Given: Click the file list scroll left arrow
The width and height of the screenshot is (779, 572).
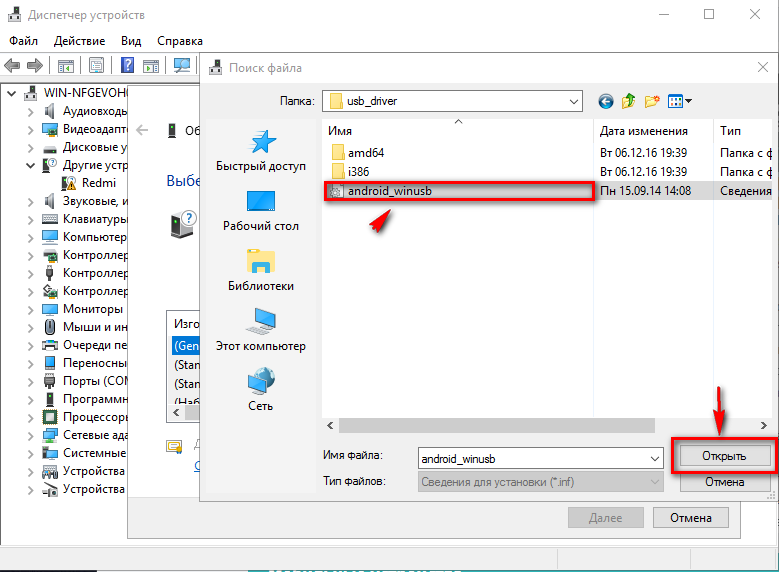Looking at the screenshot, I should [330, 425].
